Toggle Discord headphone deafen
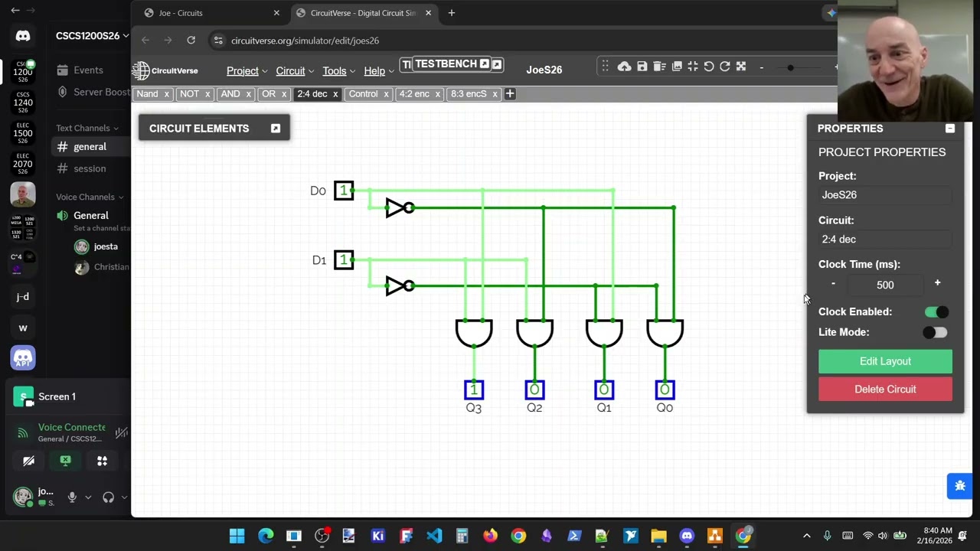This screenshot has height=551, width=980. 108,497
